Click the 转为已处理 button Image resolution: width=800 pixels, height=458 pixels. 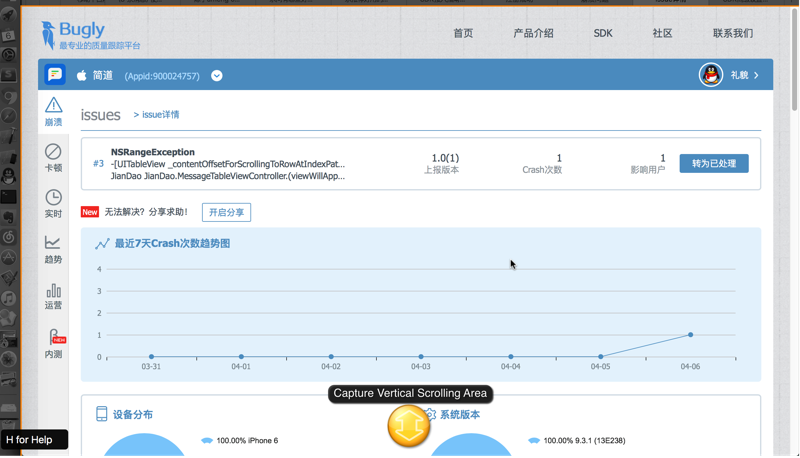[714, 163]
